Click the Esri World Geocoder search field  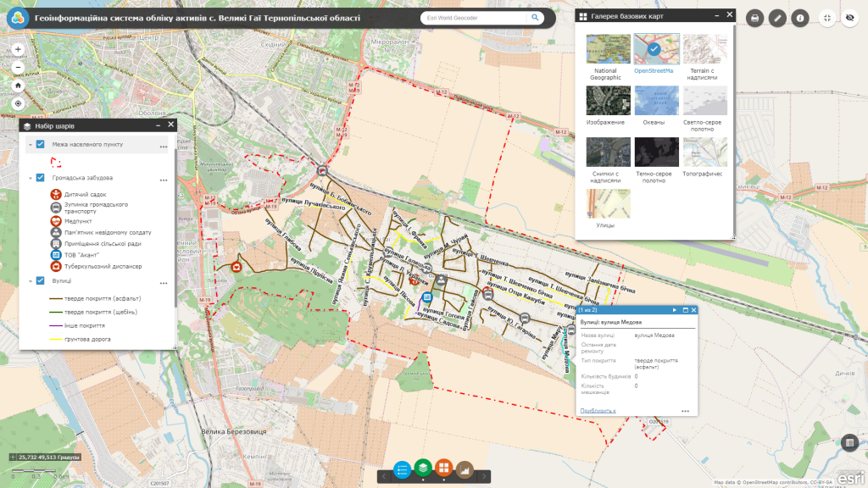(x=475, y=16)
